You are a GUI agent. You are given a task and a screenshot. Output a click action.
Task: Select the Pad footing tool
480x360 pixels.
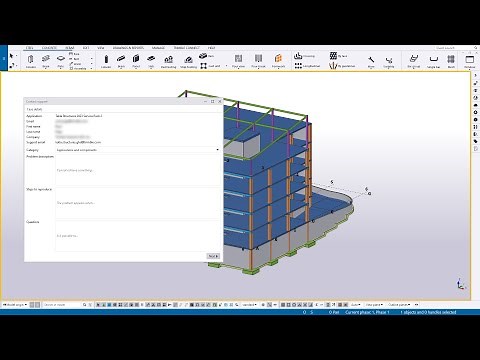[168, 61]
